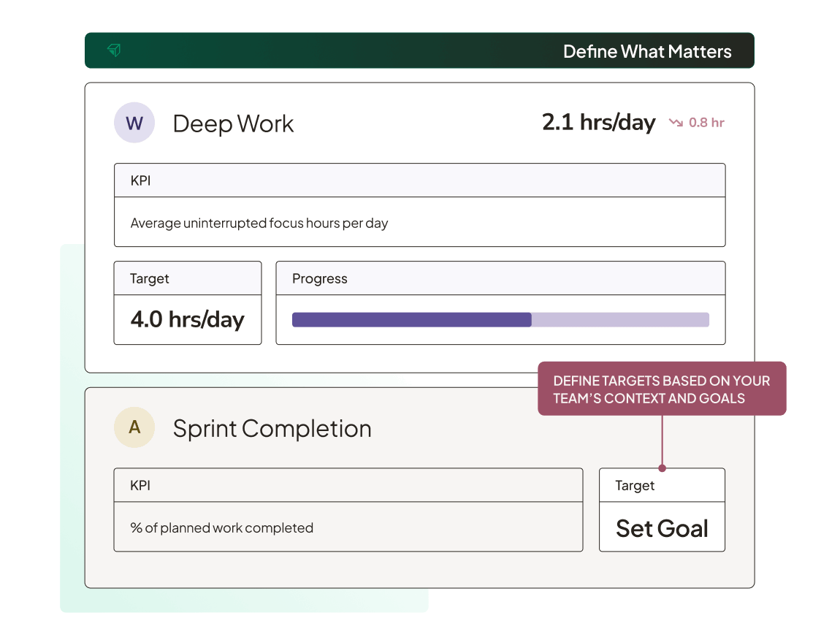
Task: Click the W avatar for Deep Work
Action: pyautogui.click(x=134, y=123)
